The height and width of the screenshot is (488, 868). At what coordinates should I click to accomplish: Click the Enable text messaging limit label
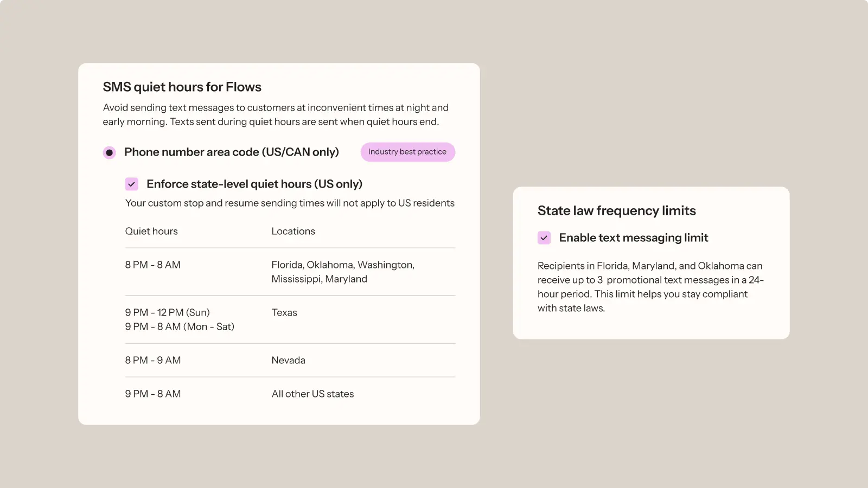point(634,238)
